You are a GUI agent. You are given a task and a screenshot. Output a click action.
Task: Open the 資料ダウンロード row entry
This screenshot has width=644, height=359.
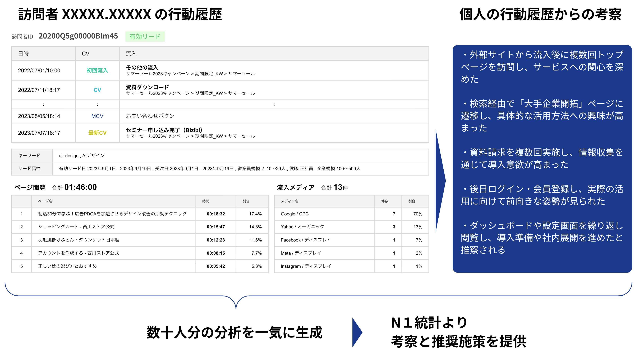[147, 87]
